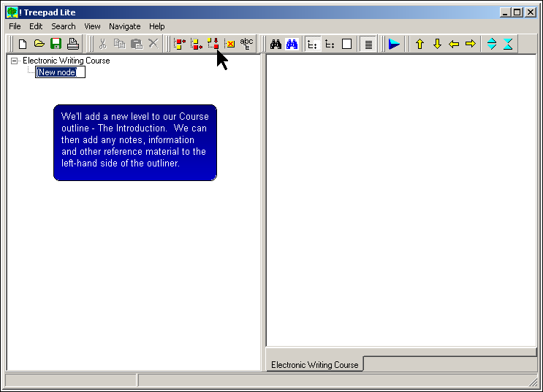
Task: Toggle the word wrap lines button
Action: (369, 44)
